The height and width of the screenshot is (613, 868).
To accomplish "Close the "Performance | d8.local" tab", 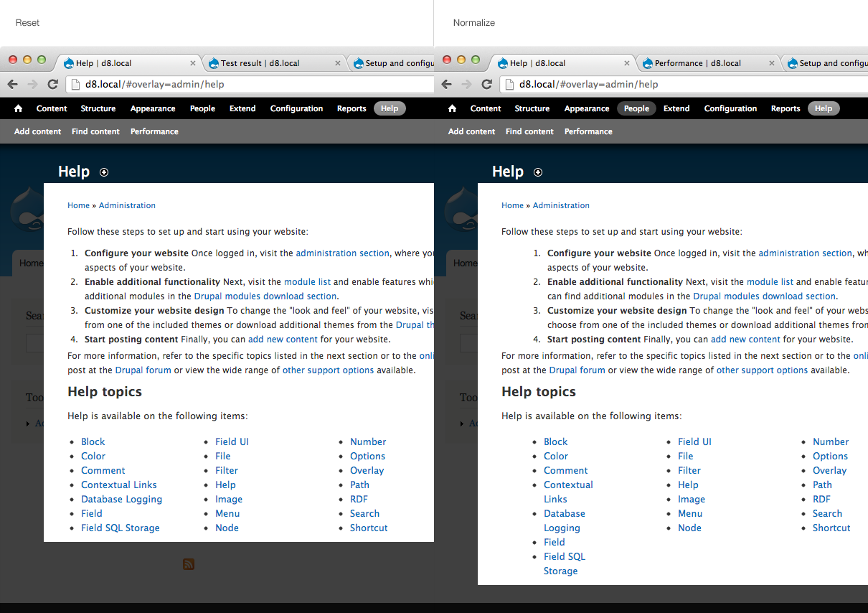I will [x=772, y=63].
